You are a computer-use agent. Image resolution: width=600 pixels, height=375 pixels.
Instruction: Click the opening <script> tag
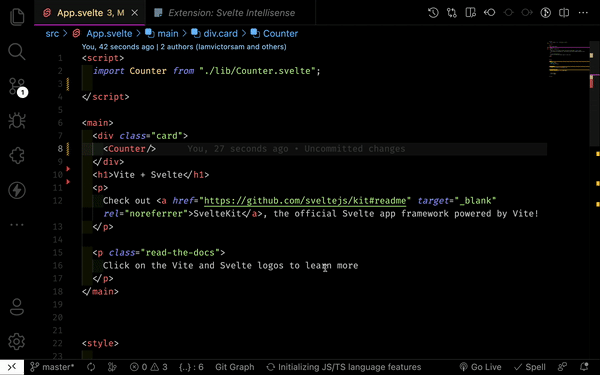point(103,58)
